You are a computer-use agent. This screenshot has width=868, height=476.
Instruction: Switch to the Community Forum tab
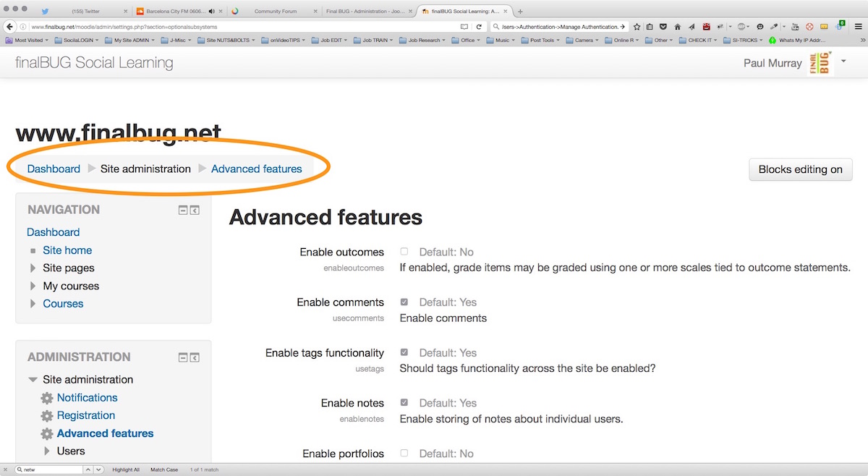pyautogui.click(x=275, y=12)
